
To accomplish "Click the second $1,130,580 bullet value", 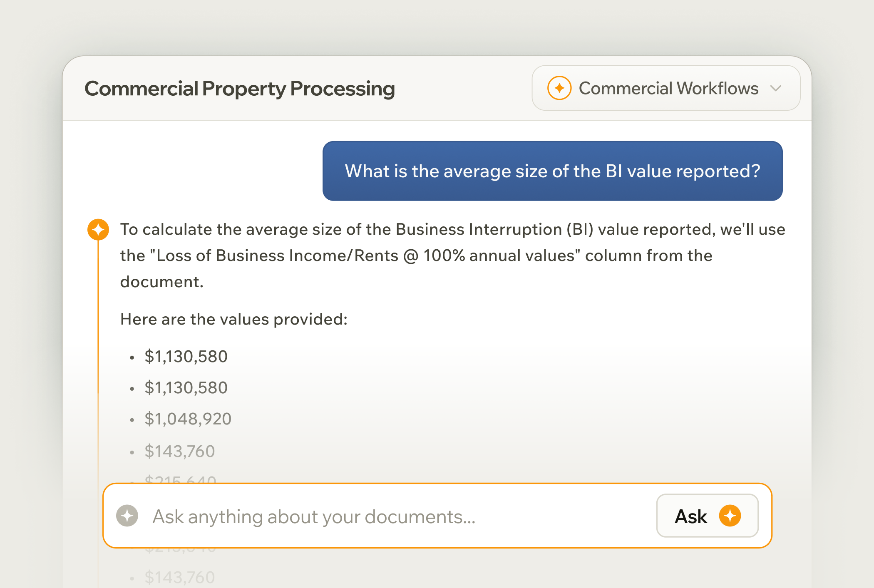I will [x=186, y=388].
